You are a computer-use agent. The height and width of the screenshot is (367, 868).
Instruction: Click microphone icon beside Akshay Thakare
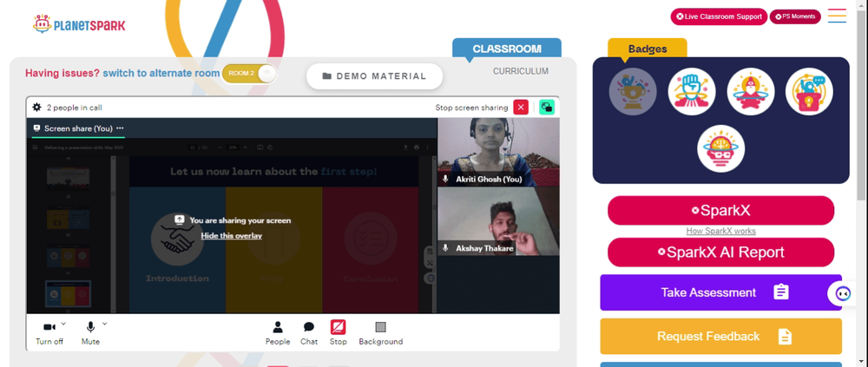(445, 248)
